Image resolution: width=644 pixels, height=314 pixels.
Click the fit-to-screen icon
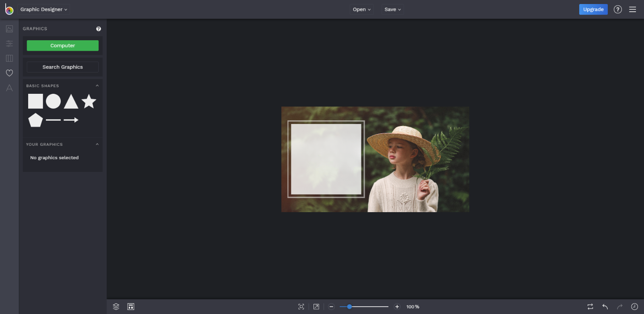click(x=301, y=307)
